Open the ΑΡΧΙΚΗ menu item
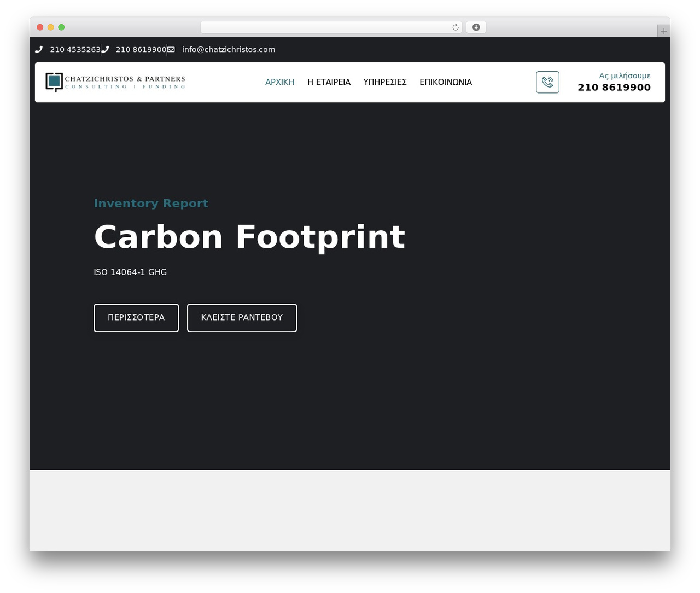 pos(280,82)
